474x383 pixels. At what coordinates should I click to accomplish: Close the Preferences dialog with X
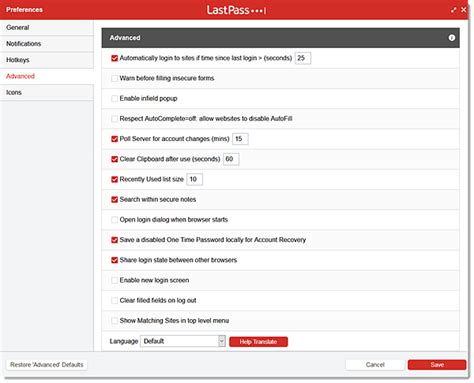tap(464, 10)
